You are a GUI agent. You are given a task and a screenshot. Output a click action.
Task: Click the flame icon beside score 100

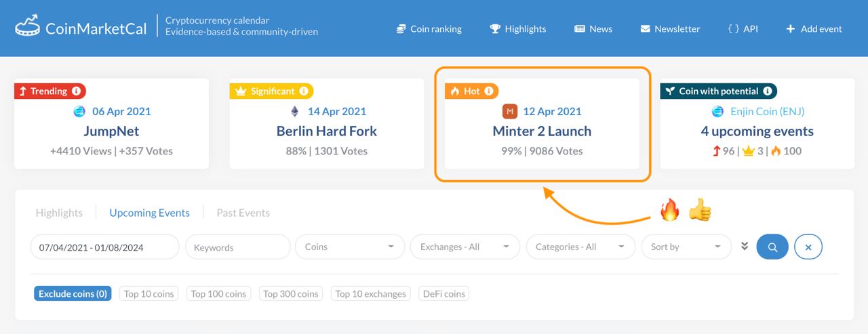coord(775,151)
